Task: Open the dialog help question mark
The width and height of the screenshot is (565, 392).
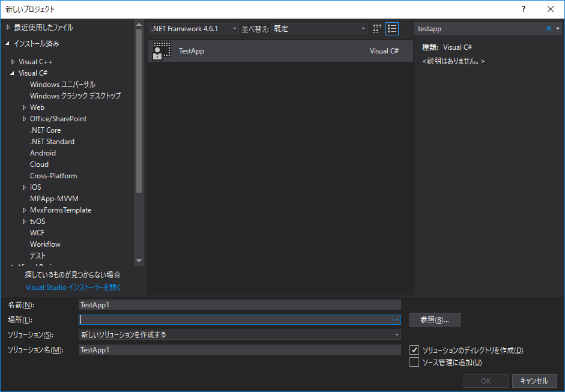Action: tap(523, 9)
